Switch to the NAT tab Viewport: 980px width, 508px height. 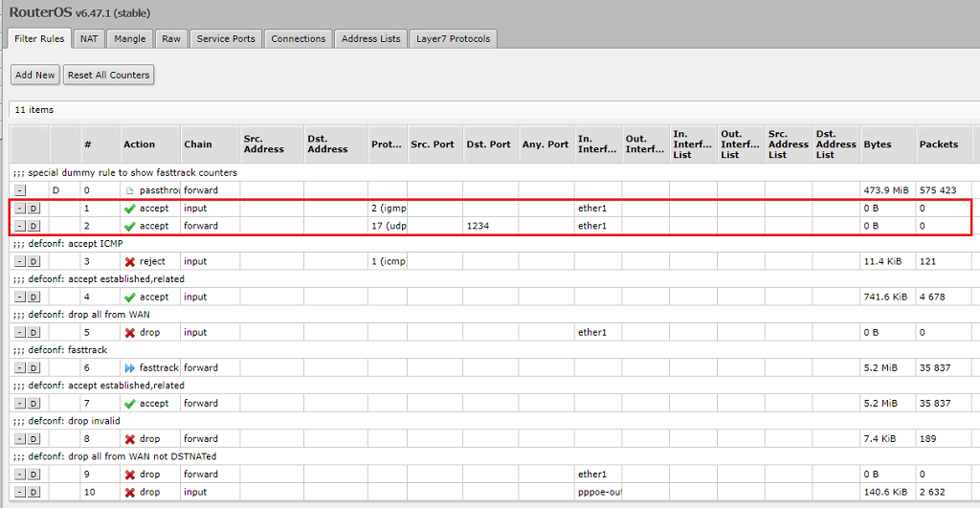pos(89,39)
